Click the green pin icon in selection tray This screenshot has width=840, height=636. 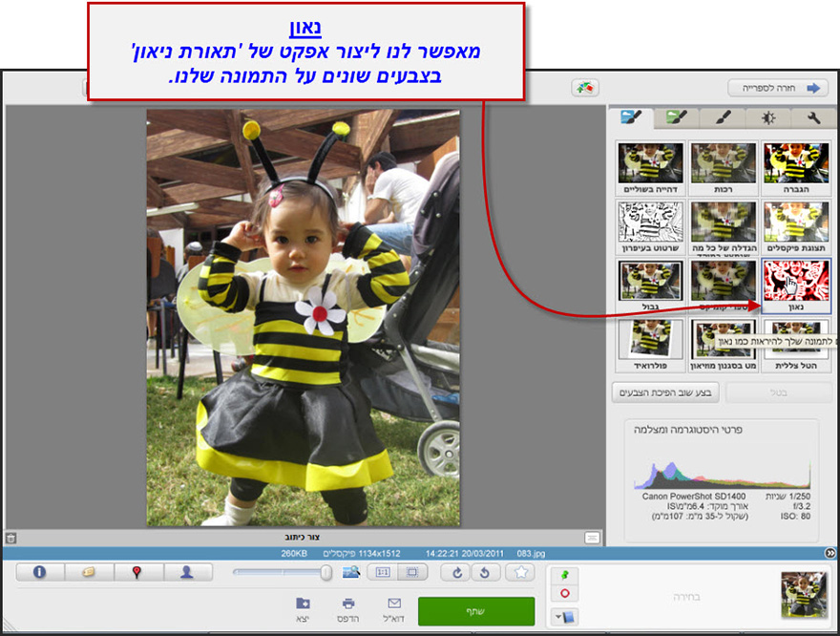click(x=564, y=575)
